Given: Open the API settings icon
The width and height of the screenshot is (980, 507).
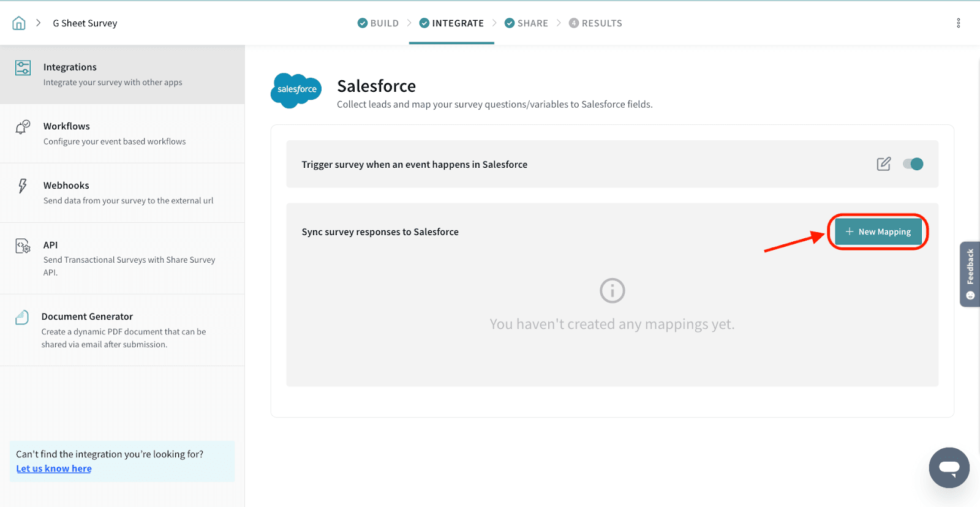Looking at the screenshot, I should pos(23,246).
